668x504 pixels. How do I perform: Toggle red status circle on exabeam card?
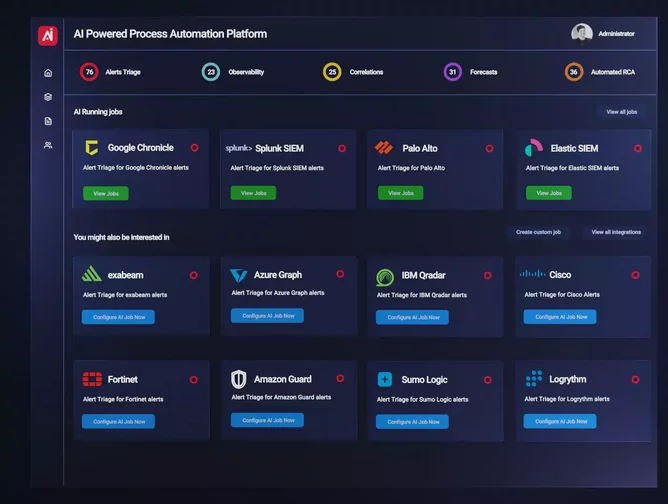[194, 275]
